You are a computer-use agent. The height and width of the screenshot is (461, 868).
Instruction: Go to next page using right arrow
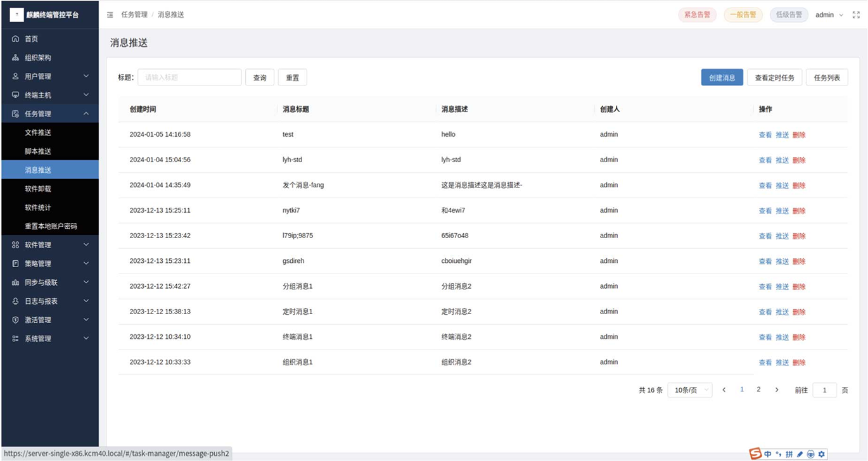(777, 390)
